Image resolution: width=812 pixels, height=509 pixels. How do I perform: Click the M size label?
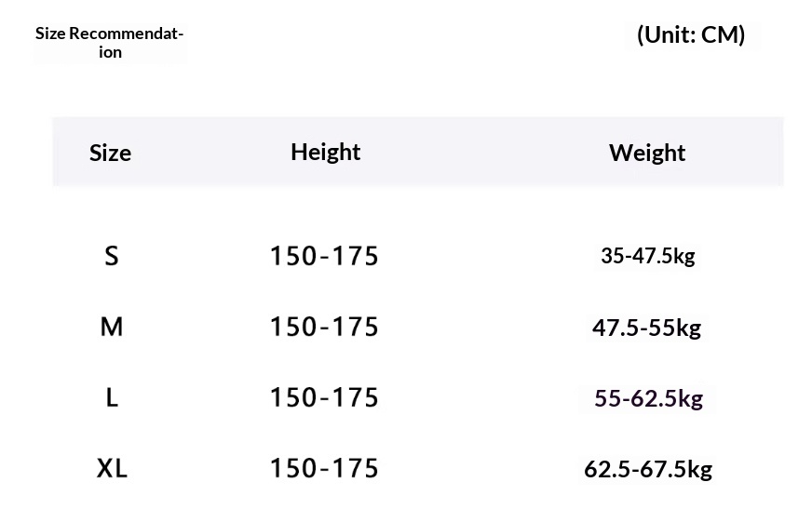tap(112, 327)
